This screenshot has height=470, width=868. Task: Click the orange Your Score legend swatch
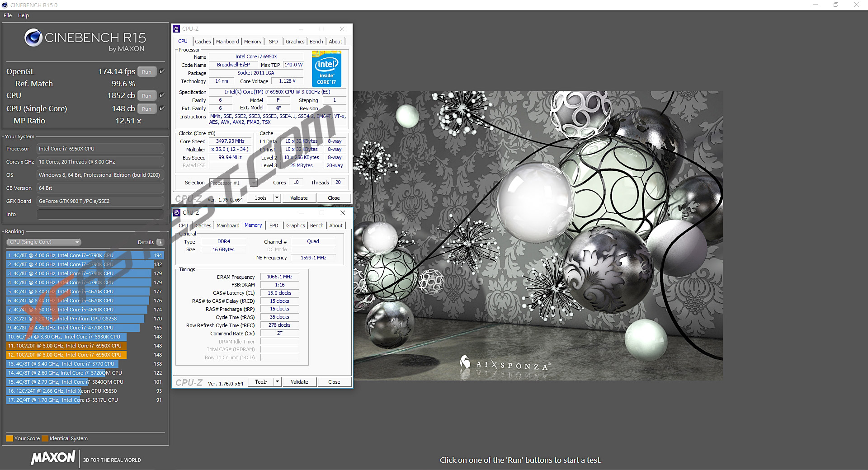click(x=9, y=438)
